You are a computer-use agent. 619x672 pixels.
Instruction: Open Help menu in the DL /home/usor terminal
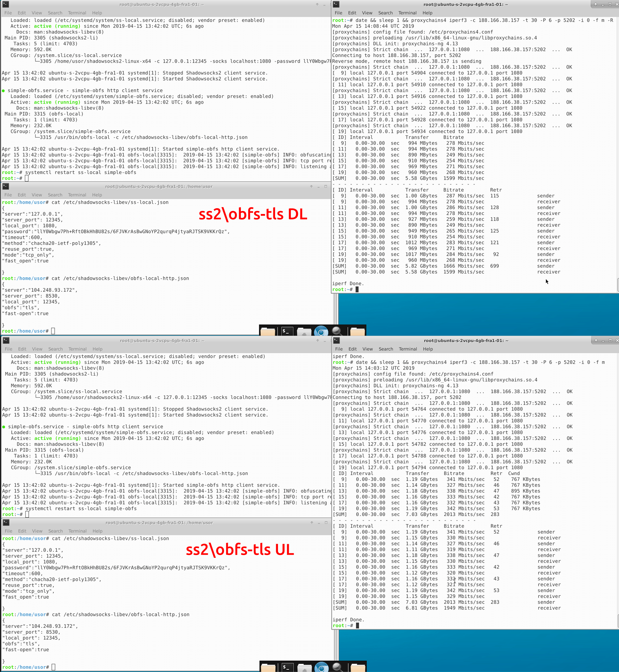click(x=97, y=195)
